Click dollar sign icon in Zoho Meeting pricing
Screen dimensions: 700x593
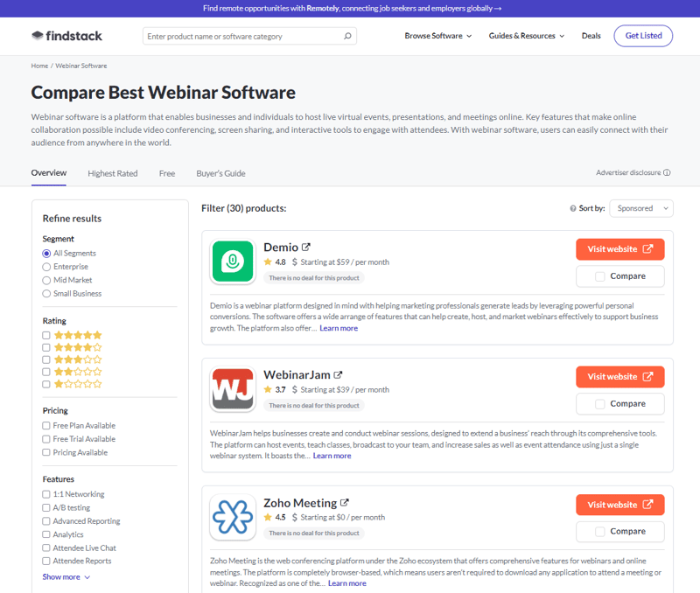coord(295,517)
